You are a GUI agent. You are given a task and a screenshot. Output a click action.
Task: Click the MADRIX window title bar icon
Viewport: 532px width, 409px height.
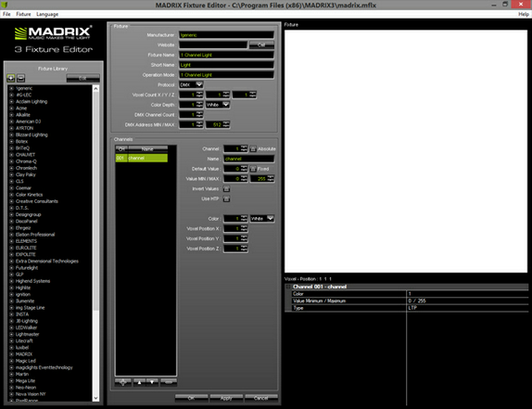5,5
